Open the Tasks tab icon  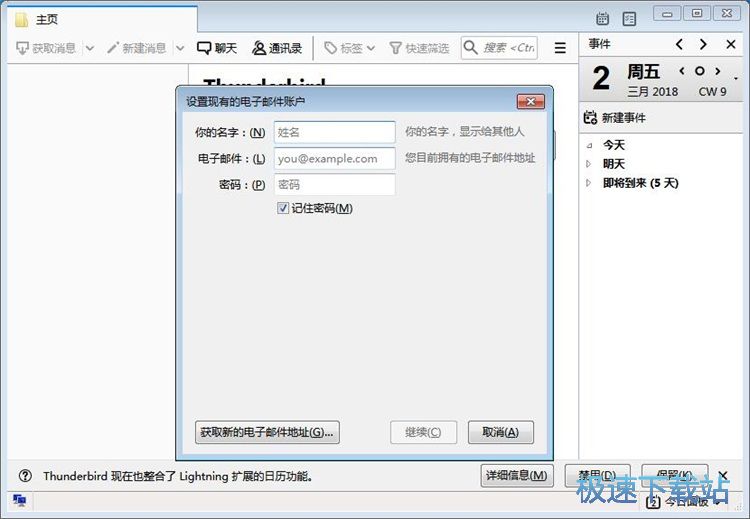629,19
